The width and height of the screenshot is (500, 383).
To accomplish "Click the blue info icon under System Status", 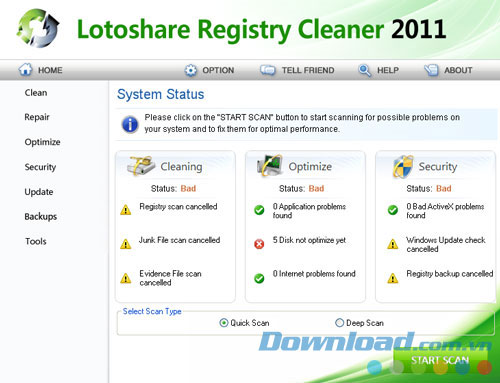I will pyautogui.click(x=130, y=124).
